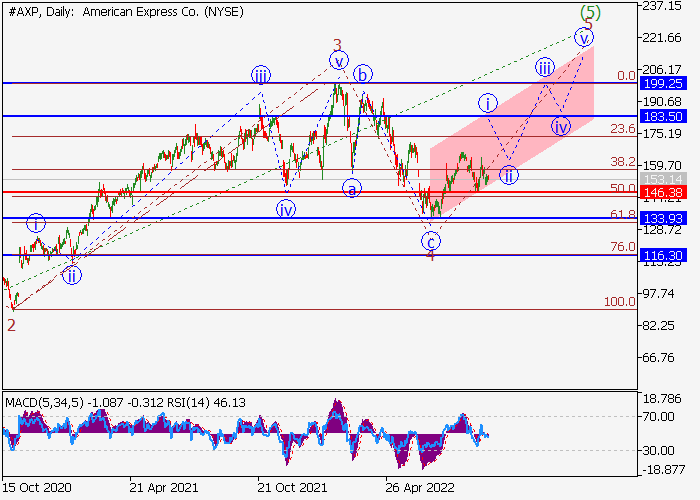The image size is (700, 500).
Task: Select the 21 Apr 2021 date marker
Action: pyautogui.click(x=164, y=487)
